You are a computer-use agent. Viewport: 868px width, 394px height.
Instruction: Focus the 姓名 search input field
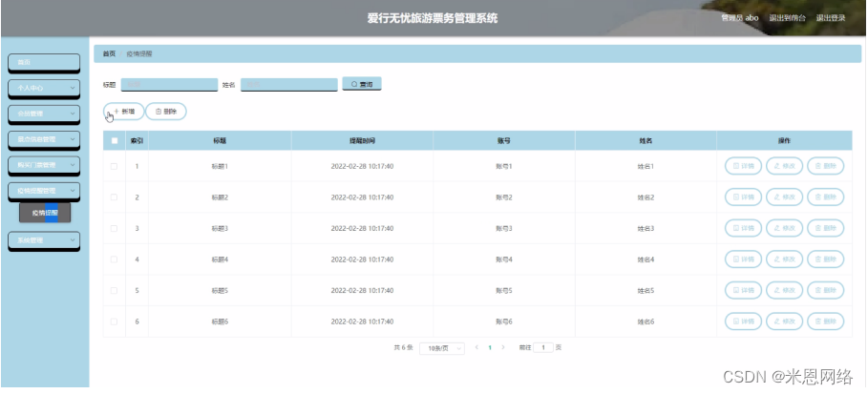[289, 85]
